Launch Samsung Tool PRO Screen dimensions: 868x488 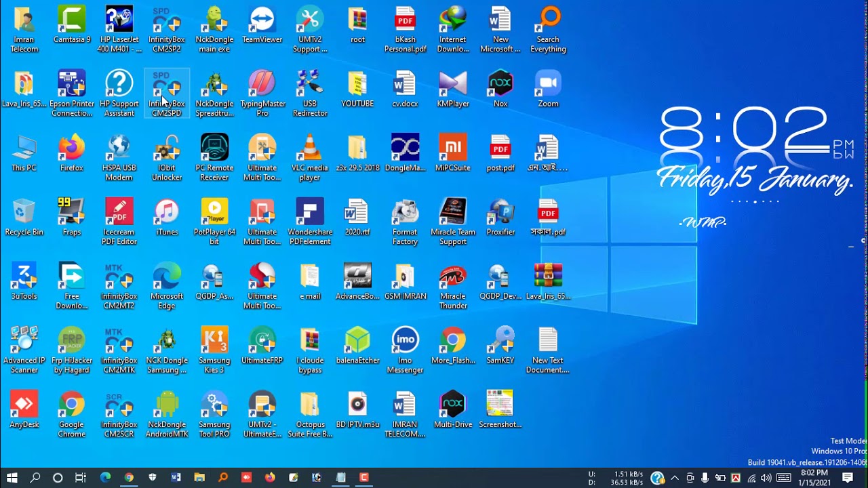pyautogui.click(x=215, y=415)
